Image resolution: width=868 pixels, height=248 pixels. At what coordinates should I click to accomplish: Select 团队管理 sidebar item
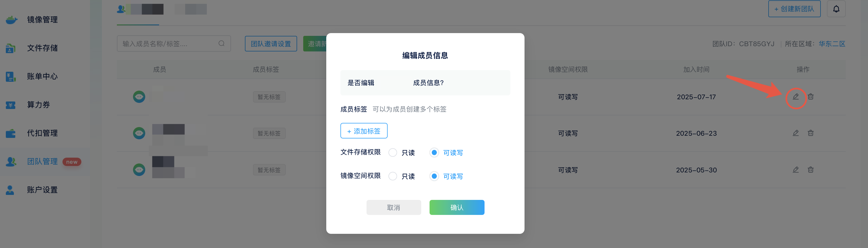click(x=42, y=161)
